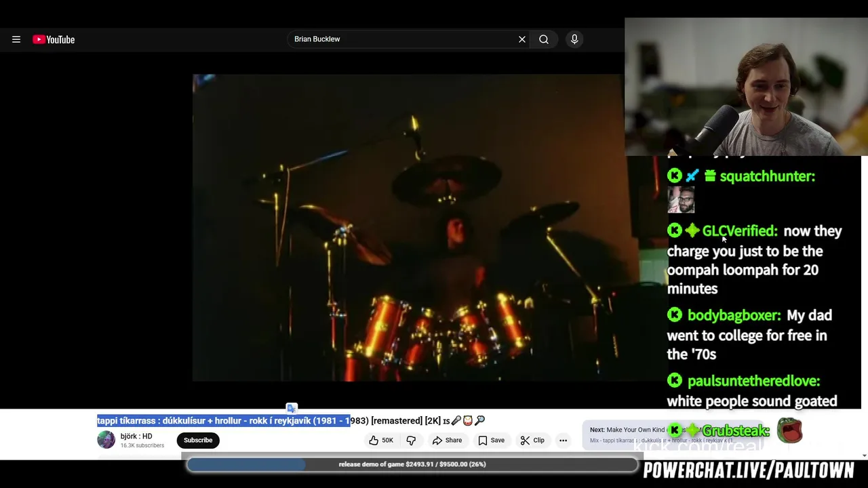Click the gift badge beside squatchhunter
Image resolution: width=868 pixels, height=488 pixels.
710,176
